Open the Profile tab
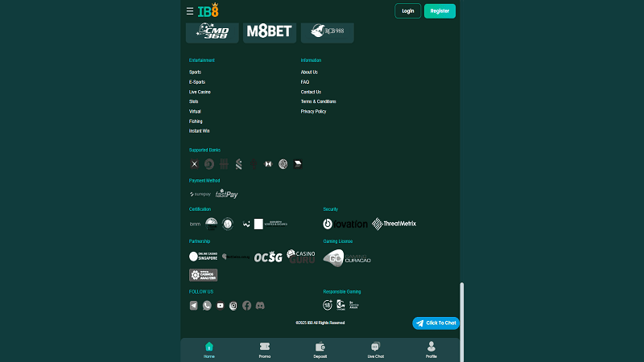 click(431, 349)
